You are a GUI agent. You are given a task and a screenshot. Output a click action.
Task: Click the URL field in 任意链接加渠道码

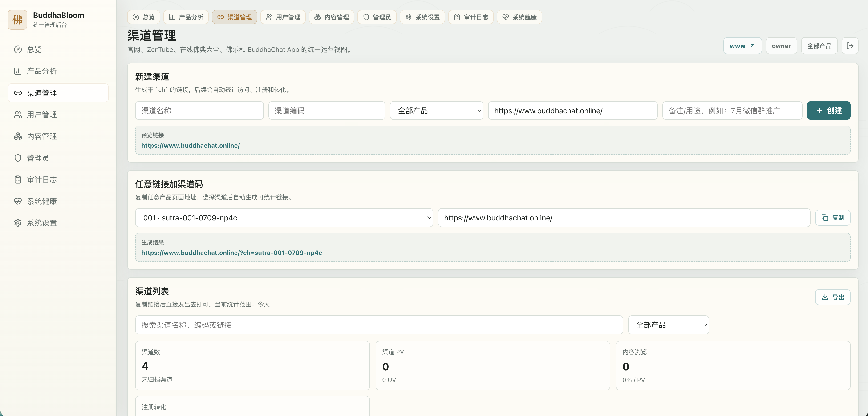[624, 218]
